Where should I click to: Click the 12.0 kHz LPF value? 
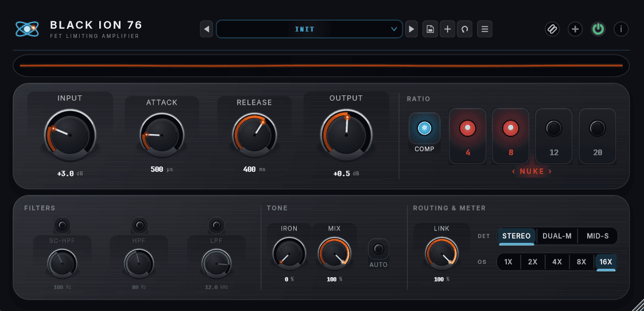(216, 287)
